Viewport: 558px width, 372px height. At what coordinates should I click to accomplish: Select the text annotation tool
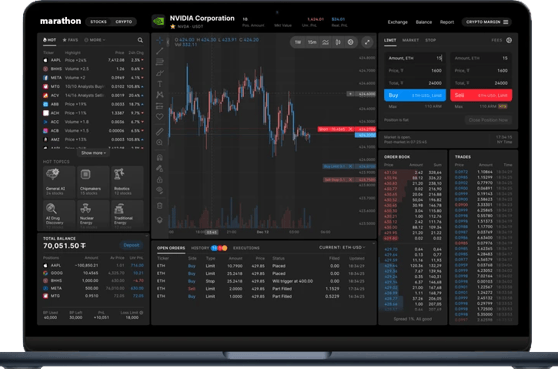click(160, 84)
